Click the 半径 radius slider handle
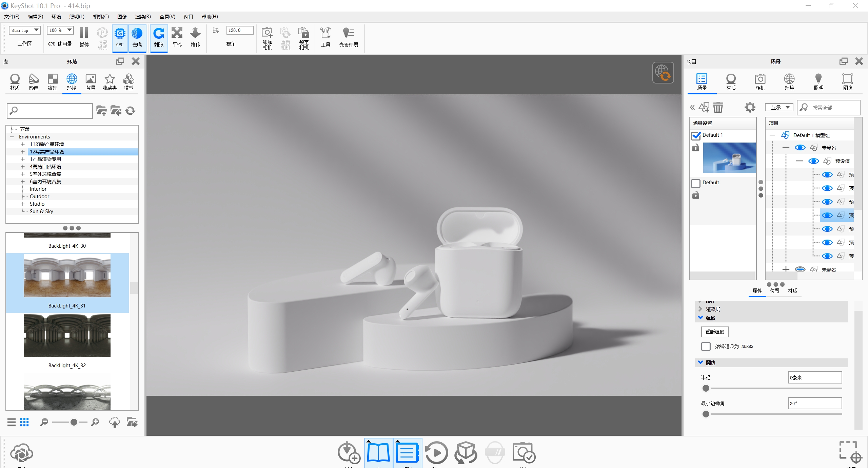This screenshot has width=868, height=468. 706,388
